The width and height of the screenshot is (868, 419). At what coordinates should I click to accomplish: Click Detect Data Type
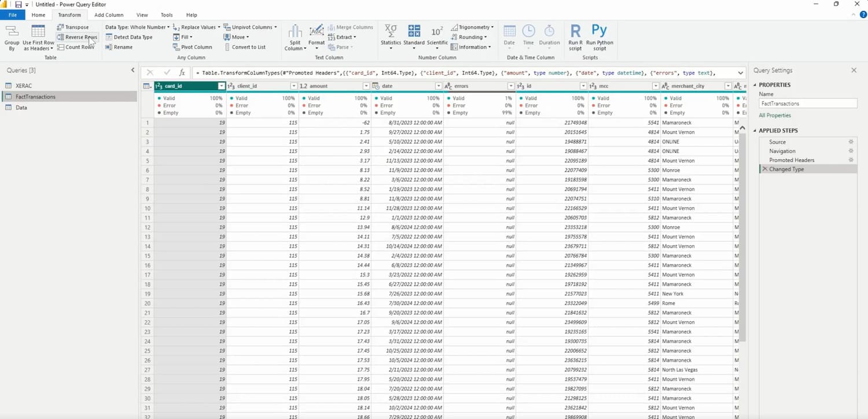pyautogui.click(x=128, y=37)
